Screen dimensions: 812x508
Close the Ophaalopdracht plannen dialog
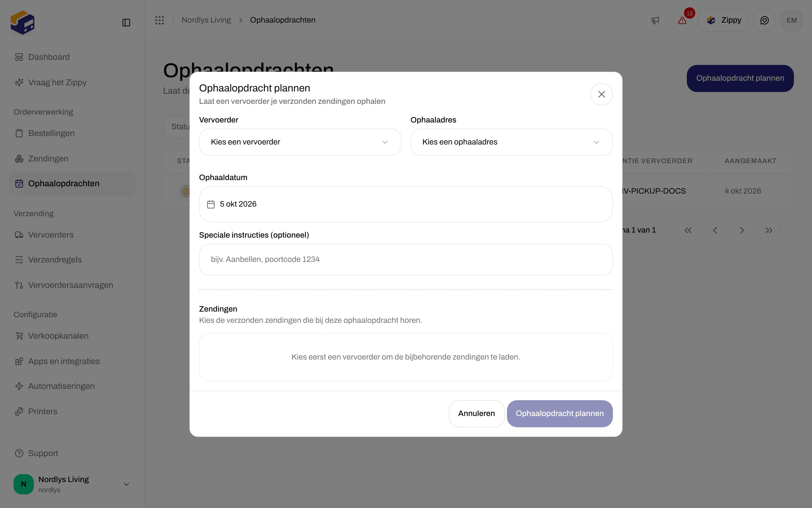(x=601, y=94)
